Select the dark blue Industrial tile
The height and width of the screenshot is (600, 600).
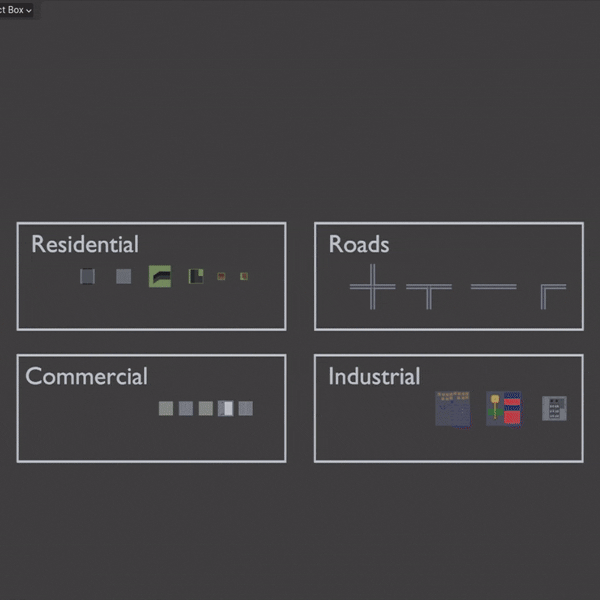tap(453, 409)
